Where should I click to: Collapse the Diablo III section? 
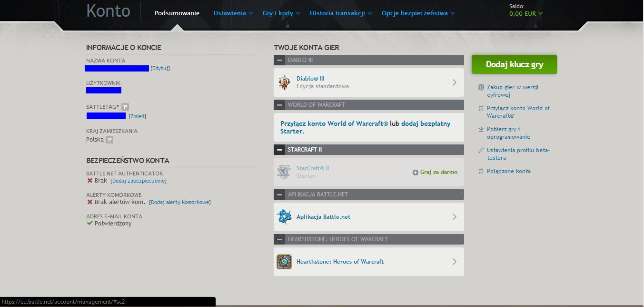(279, 60)
